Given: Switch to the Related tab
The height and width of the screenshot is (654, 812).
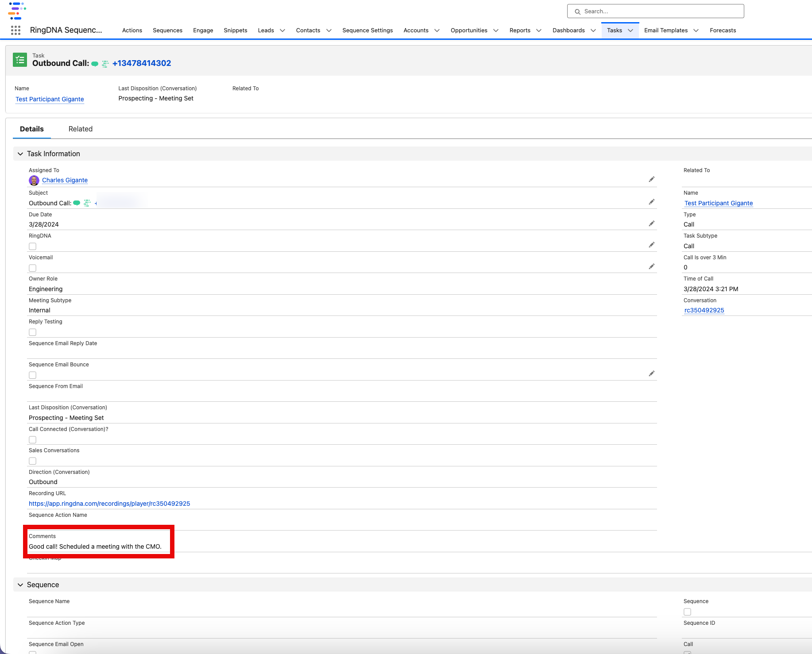Looking at the screenshot, I should click(x=80, y=129).
